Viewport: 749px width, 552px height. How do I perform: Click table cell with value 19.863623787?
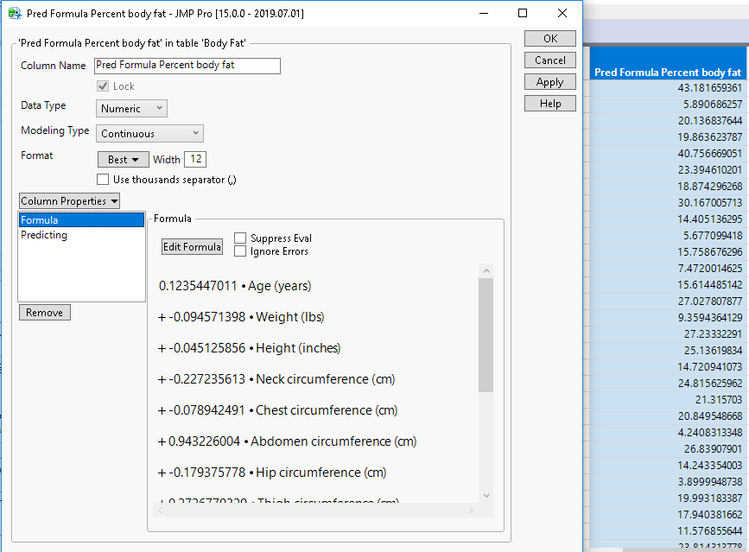(667, 137)
